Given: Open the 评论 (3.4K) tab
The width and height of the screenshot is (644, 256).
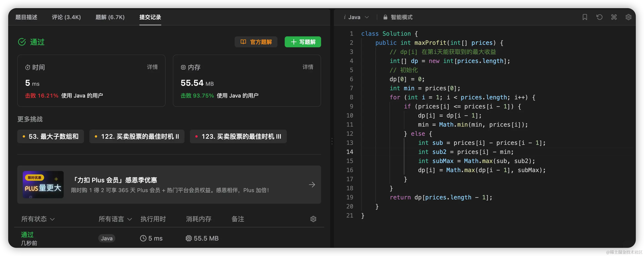Looking at the screenshot, I should pyautogui.click(x=66, y=17).
